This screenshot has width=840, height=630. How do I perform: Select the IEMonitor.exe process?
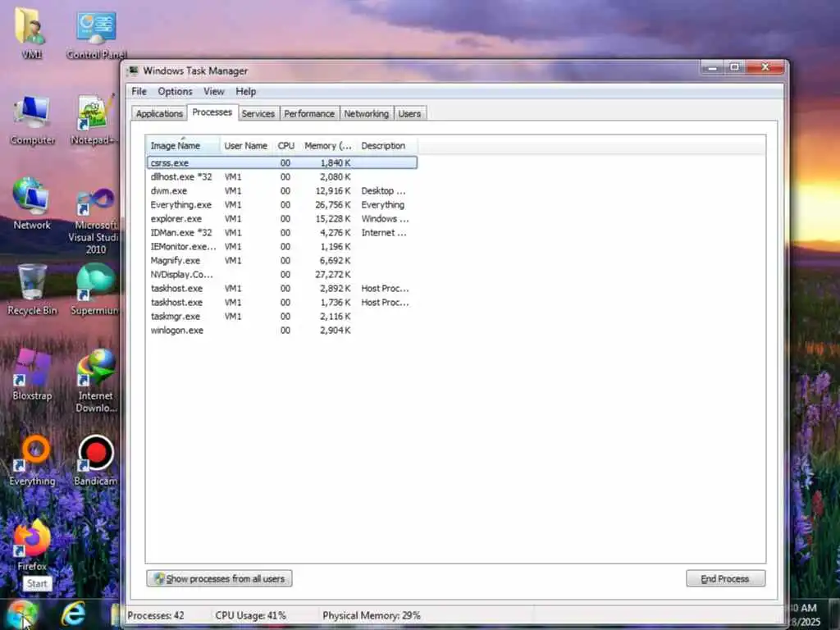(282, 246)
